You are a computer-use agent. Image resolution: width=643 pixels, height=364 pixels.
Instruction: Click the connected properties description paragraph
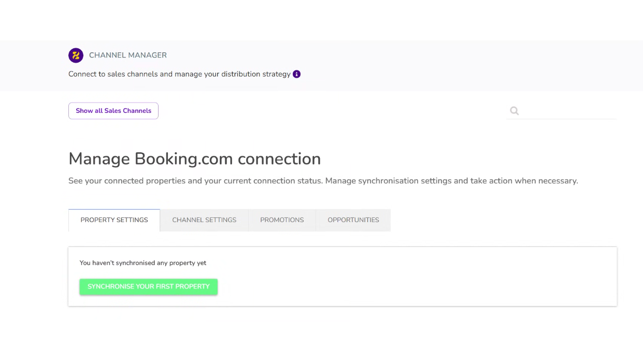click(323, 181)
